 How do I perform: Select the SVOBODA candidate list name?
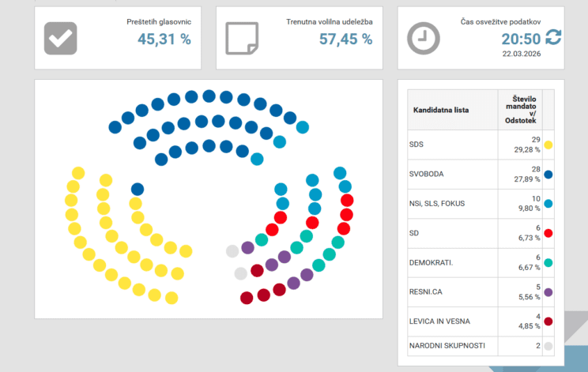[x=426, y=175]
